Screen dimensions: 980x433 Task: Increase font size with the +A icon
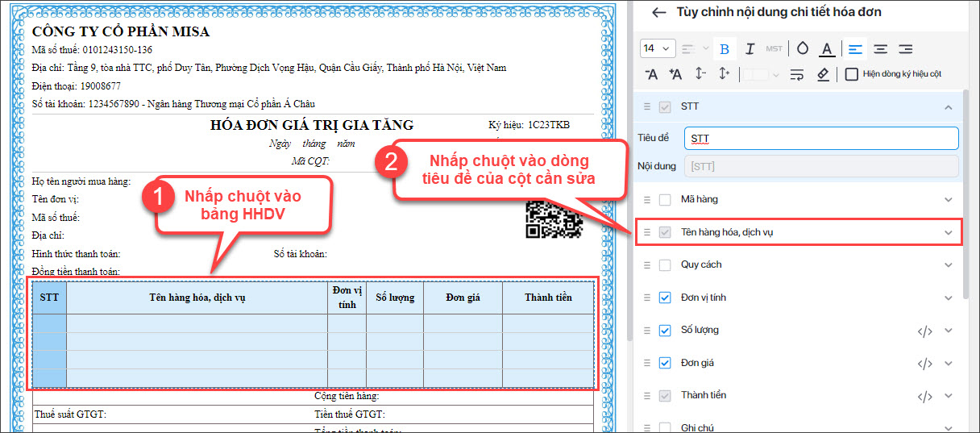click(x=675, y=74)
